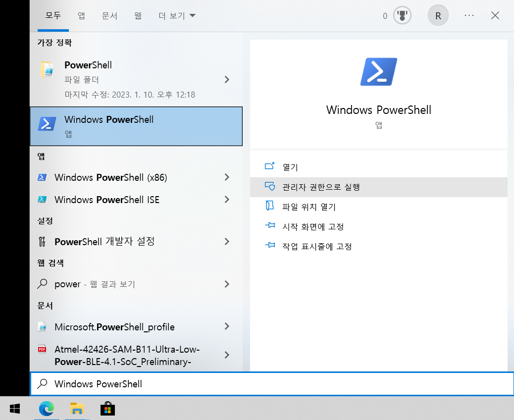The image size is (514, 420).
Task: Click the Windows PowerShell app icon in results
Action: 47,124
